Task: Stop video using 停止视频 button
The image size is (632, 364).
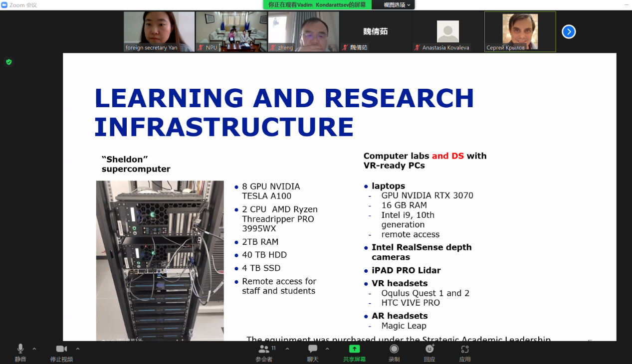Action: [x=61, y=350]
